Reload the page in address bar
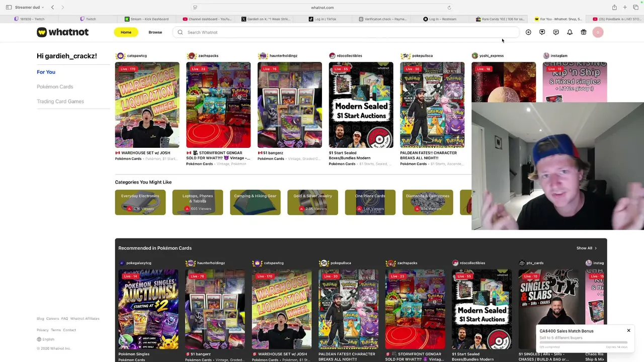Viewport: 644px width, 362px height. click(x=449, y=8)
